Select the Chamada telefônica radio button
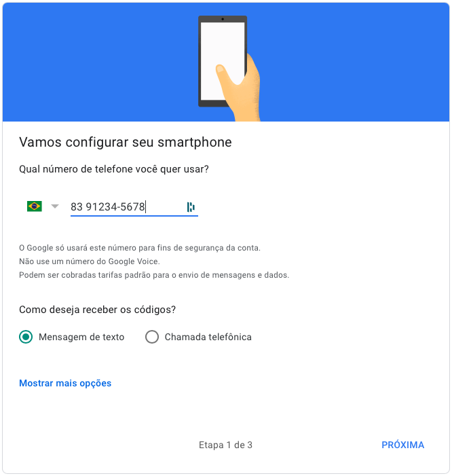 [x=151, y=337]
